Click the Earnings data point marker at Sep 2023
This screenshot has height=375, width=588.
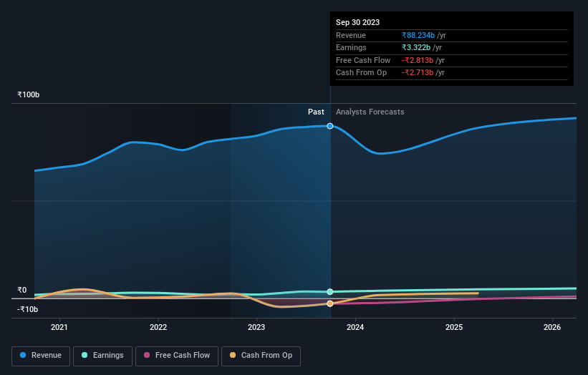[330, 291]
